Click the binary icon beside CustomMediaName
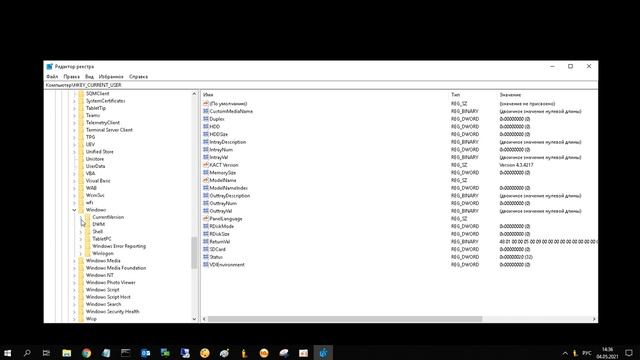 (206, 111)
